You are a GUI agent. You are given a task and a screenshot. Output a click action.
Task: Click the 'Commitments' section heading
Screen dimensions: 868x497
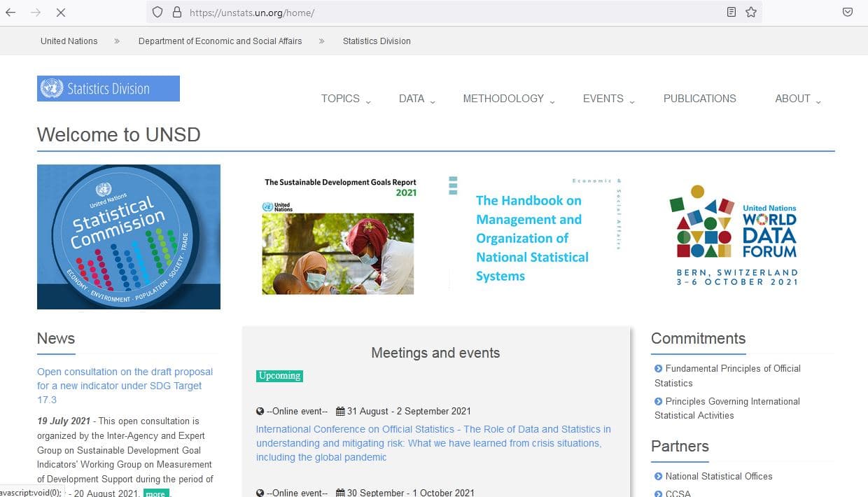point(699,338)
